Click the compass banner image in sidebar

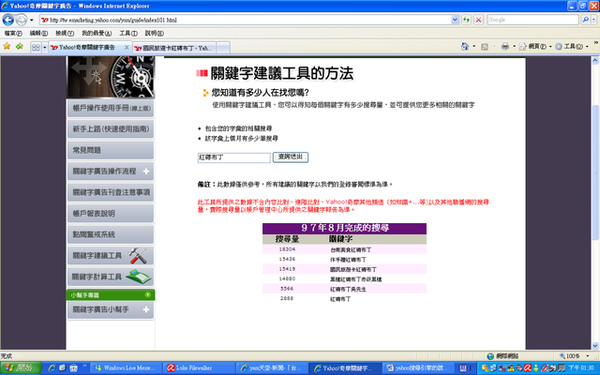point(111,77)
